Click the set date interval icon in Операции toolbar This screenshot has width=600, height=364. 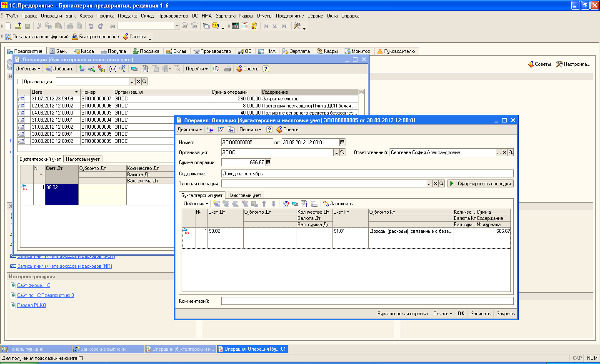pos(112,69)
